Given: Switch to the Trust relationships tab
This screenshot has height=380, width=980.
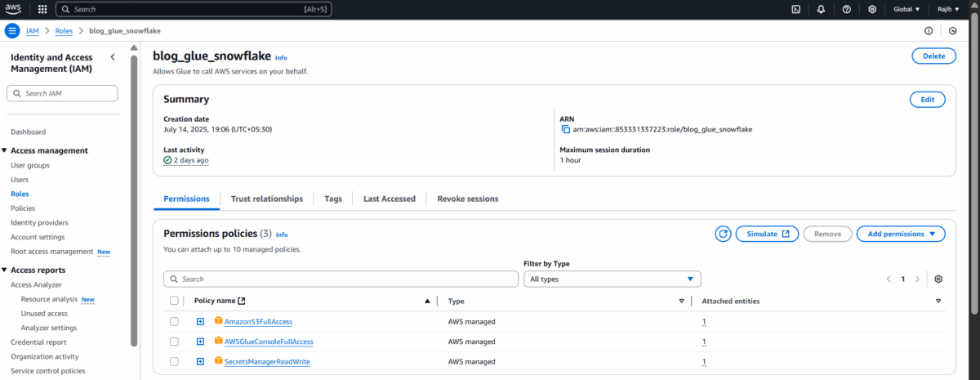Looking at the screenshot, I should (x=267, y=199).
